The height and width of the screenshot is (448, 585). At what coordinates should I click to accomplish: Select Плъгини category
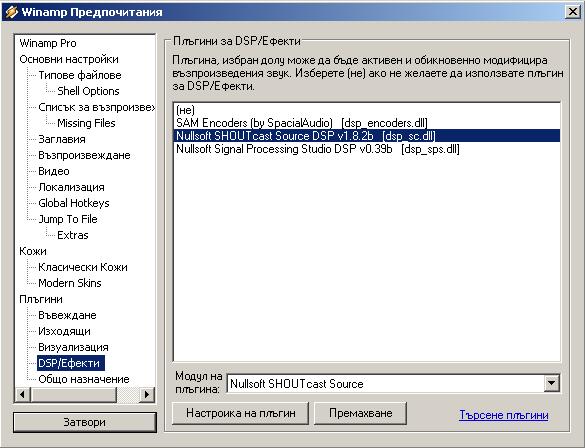click(x=41, y=300)
